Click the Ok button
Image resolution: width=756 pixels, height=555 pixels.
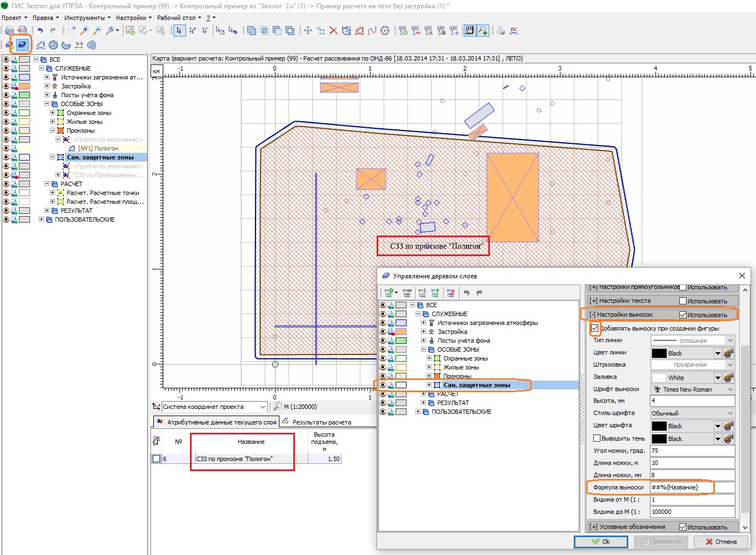(x=600, y=542)
